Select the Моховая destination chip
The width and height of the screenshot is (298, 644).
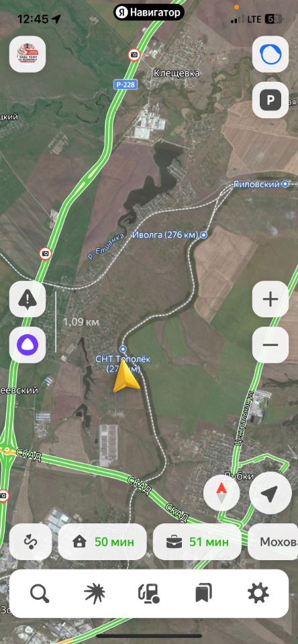273,542
